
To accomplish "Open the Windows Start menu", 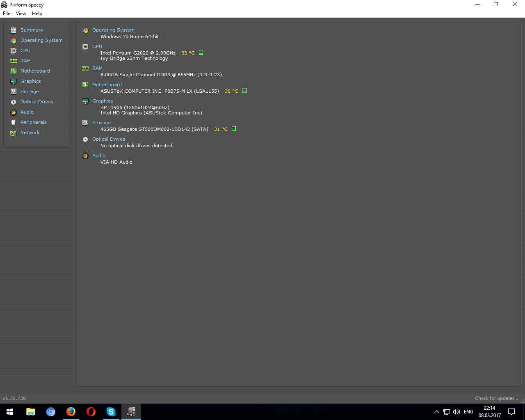I will click(10, 412).
